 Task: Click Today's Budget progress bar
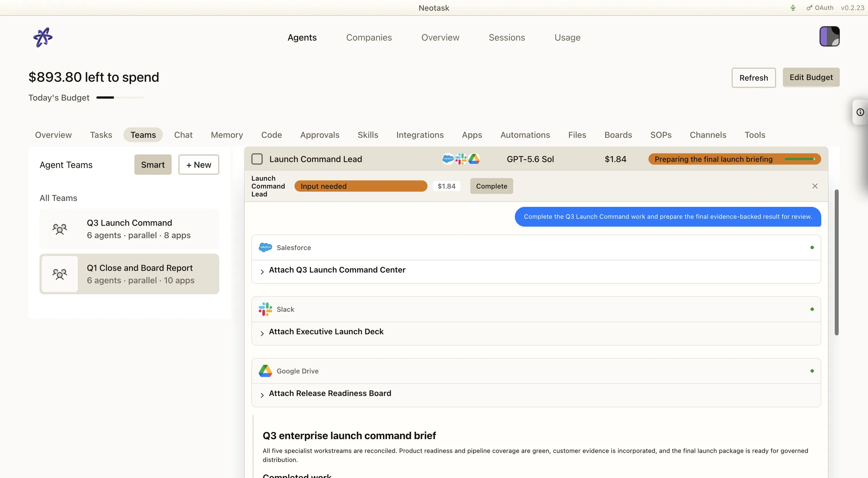click(x=120, y=98)
